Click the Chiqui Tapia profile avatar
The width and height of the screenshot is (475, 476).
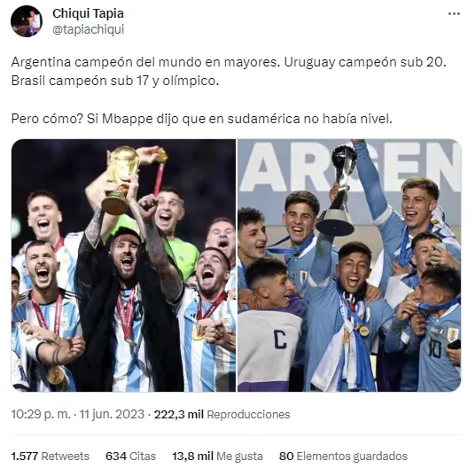[x=27, y=21]
